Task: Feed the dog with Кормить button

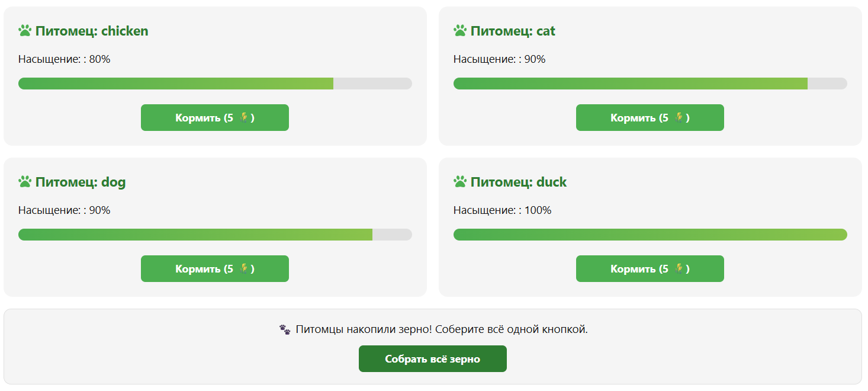Action: [214, 269]
